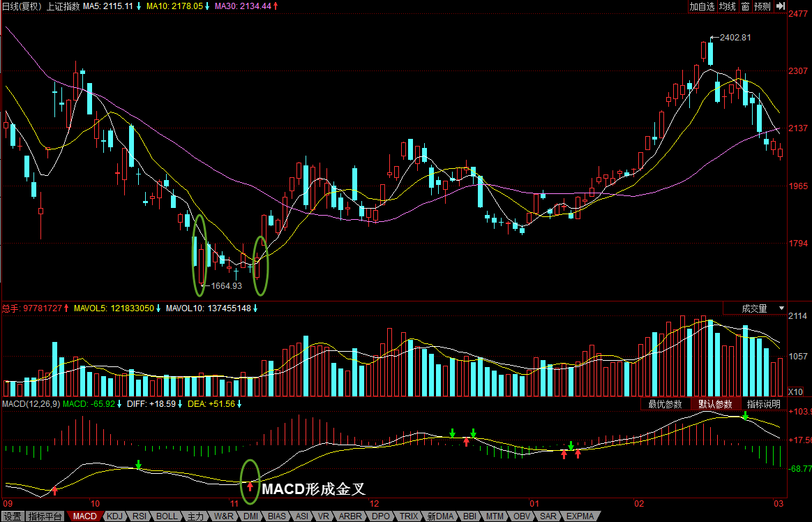This screenshot has height=522, width=812.
Task: Open the 成交量 indicator dropdown
Action: 755,308
